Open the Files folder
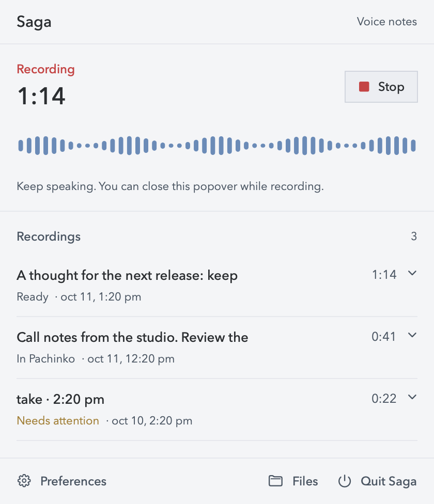The width and height of the screenshot is (434, 504). [293, 481]
